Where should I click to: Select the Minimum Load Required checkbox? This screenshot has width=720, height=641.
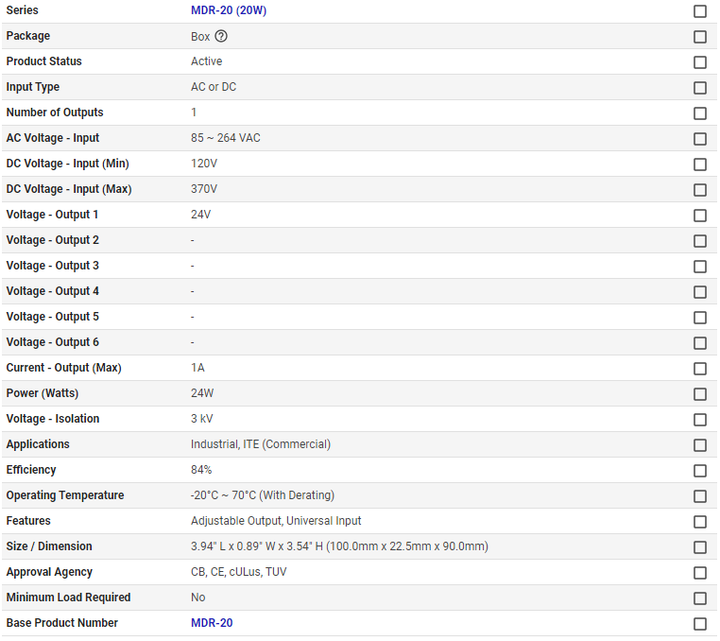pos(700,598)
